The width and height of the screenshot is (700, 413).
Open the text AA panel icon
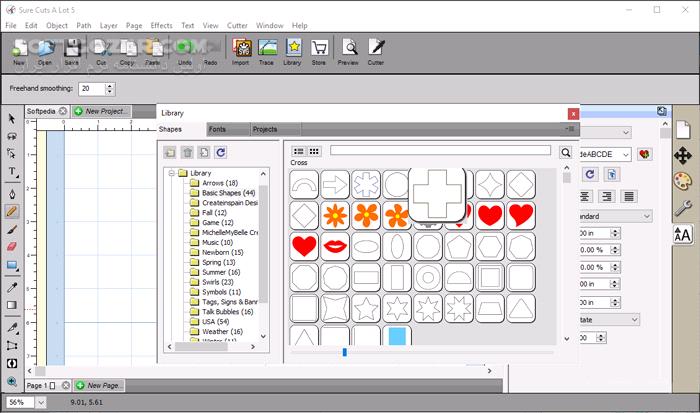click(x=683, y=234)
